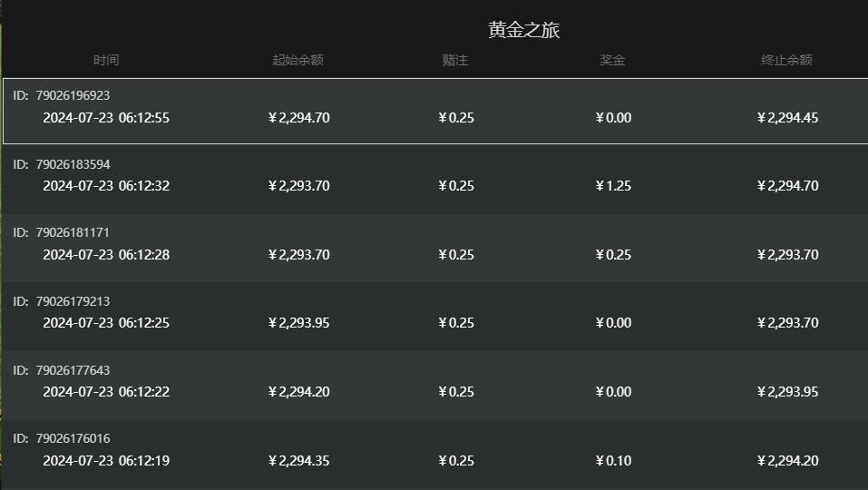868x490 pixels.
Task: Select the 终止余额 column header
Action: click(x=786, y=60)
